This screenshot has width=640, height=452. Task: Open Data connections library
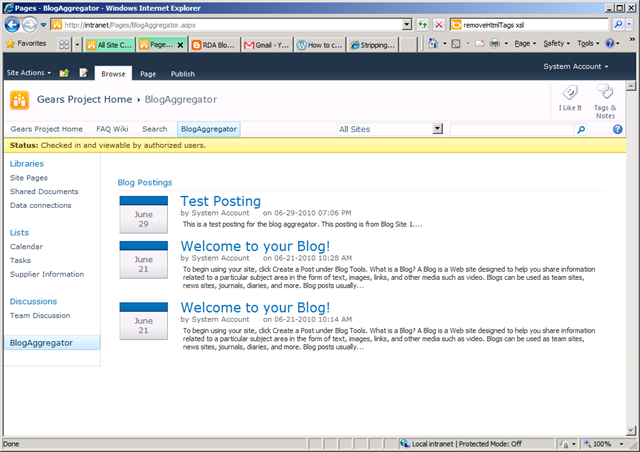click(40, 205)
